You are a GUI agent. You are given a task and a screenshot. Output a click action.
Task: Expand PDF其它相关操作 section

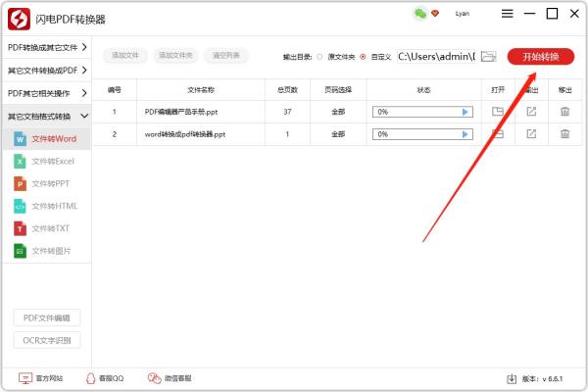pyautogui.click(x=46, y=93)
